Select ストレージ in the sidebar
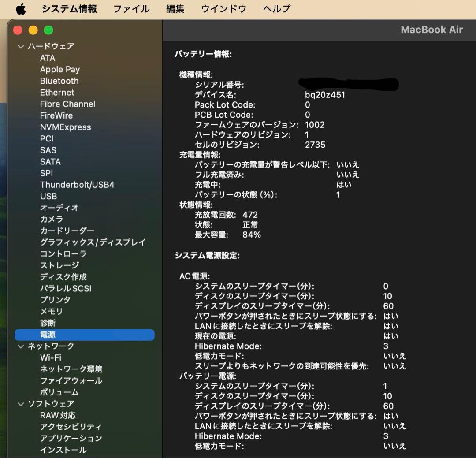The image size is (476, 458). tap(59, 265)
